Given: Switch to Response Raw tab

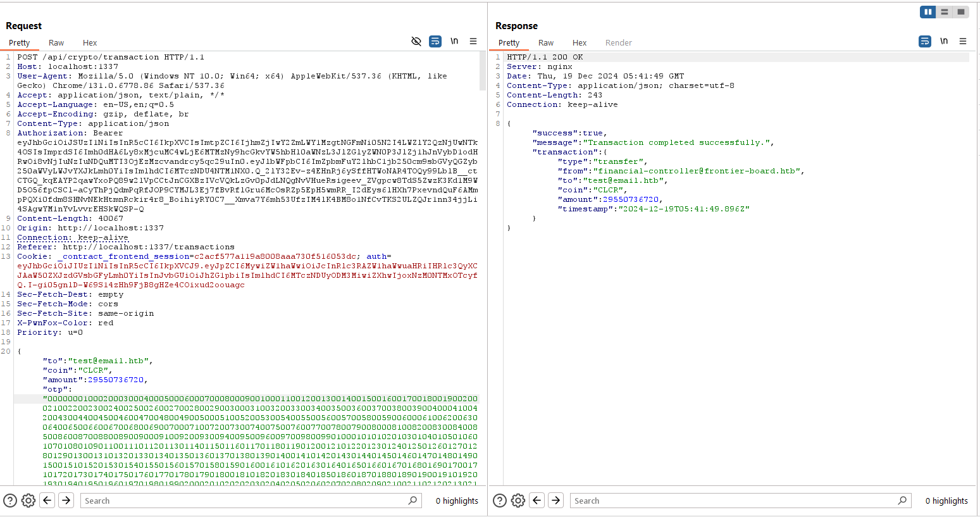Looking at the screenshot, I should click(x=546, y=42).
